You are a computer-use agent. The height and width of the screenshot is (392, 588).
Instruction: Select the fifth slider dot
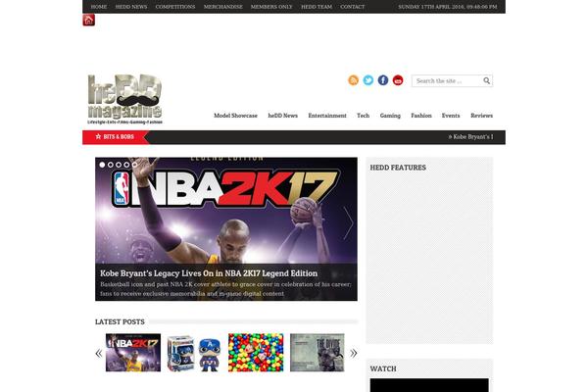click(x=134, y=165)
